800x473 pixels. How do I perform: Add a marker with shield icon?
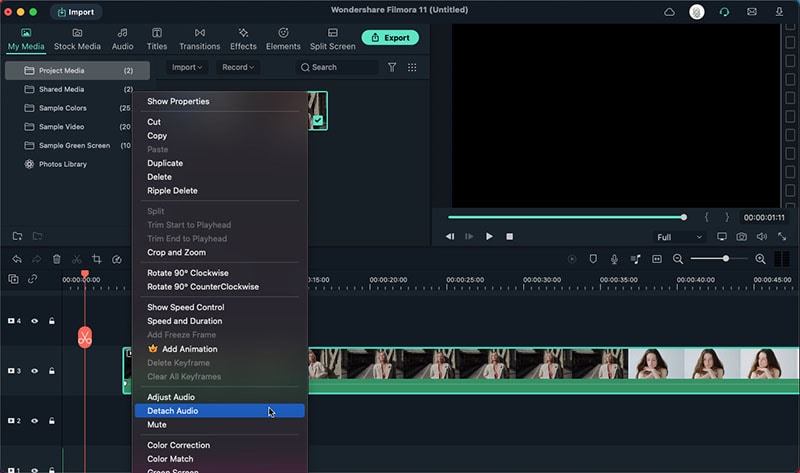coord(593,259)
